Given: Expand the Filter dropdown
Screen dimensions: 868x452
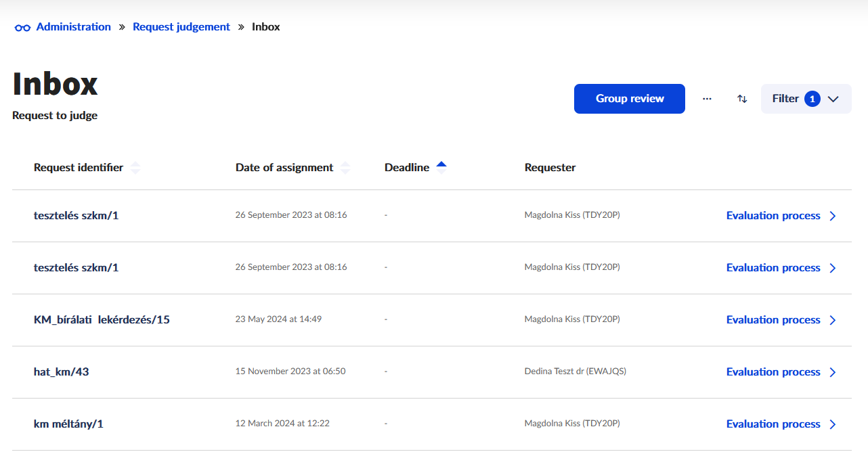Looking at the screenshot, I should (806, 99).
